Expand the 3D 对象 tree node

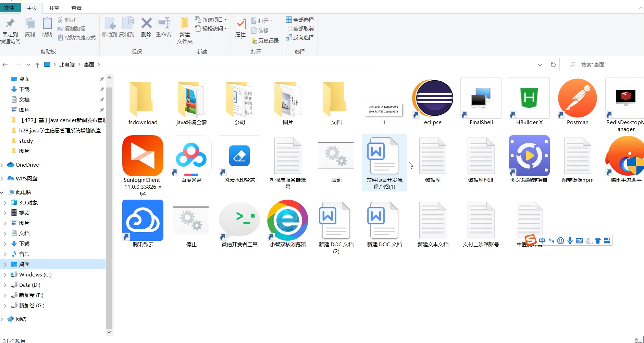click(x=5, y=203)
